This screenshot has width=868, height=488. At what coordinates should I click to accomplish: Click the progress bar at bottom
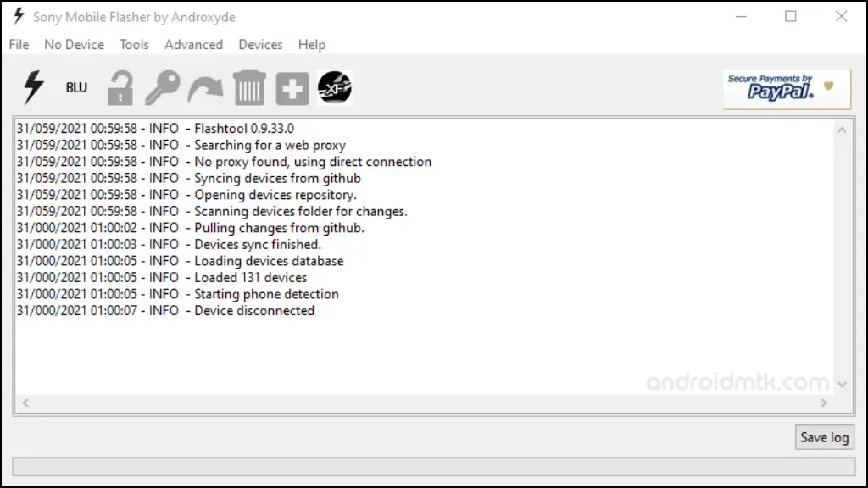coord(434,467)
